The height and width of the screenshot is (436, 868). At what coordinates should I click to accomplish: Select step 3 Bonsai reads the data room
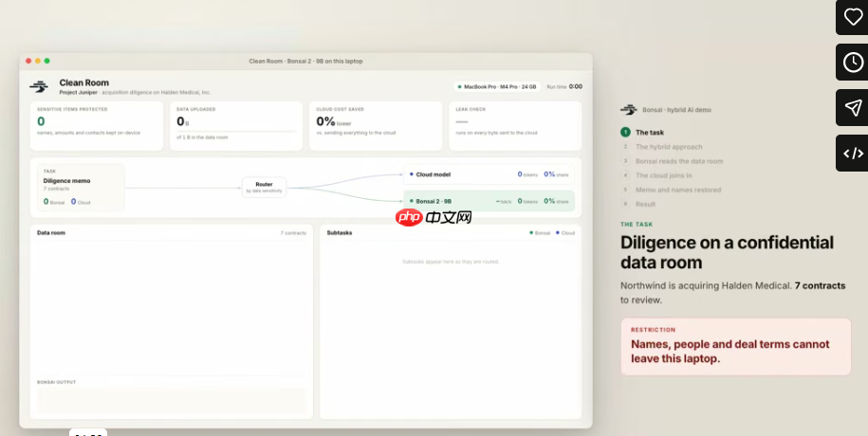click(672, 161)
